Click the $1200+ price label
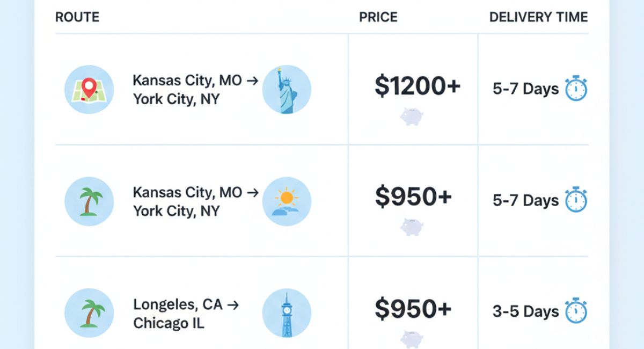 (418, 86)
